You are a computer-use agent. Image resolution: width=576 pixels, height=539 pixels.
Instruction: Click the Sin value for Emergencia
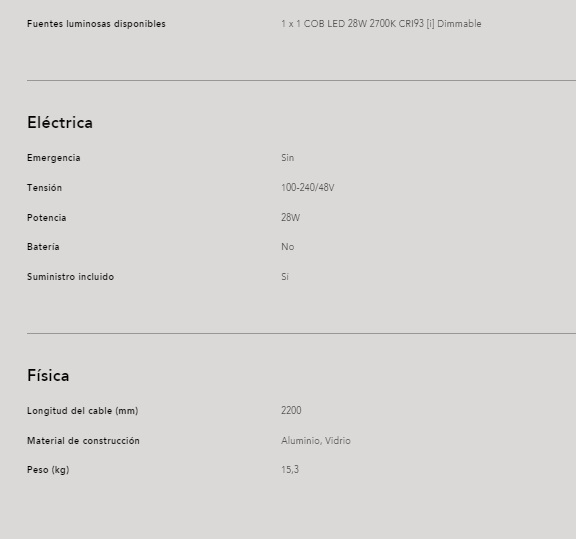(x=288, y=158)
